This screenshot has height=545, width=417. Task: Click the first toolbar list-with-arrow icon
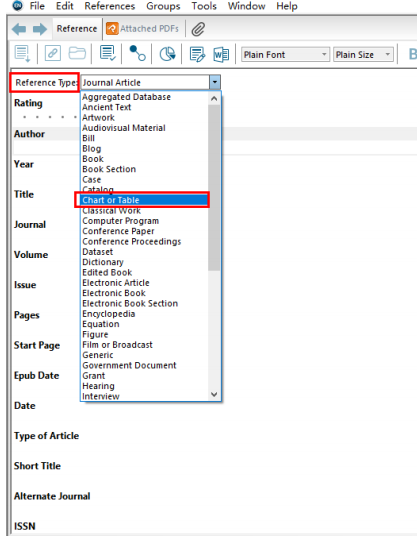click(22, 54)
